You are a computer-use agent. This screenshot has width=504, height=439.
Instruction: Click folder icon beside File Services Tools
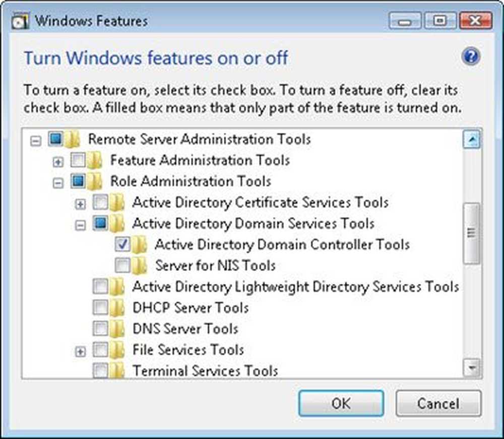[117, 350]
